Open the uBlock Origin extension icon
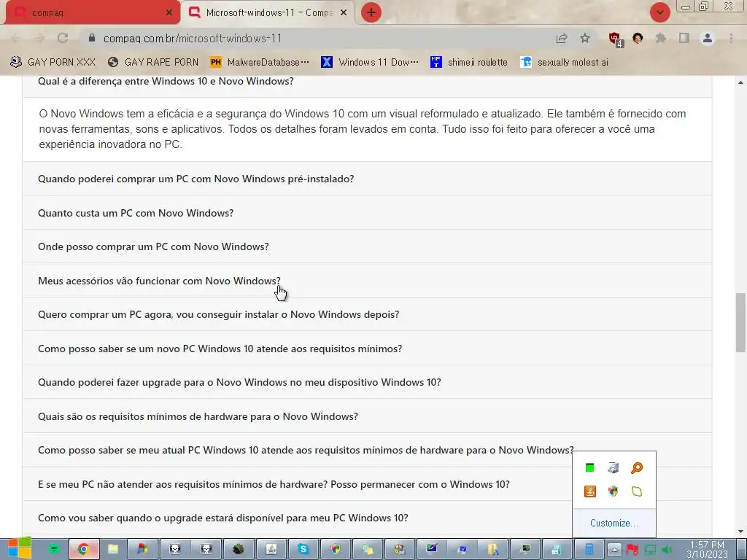This screenshot has width=747, height=560. tap(615, 39)
